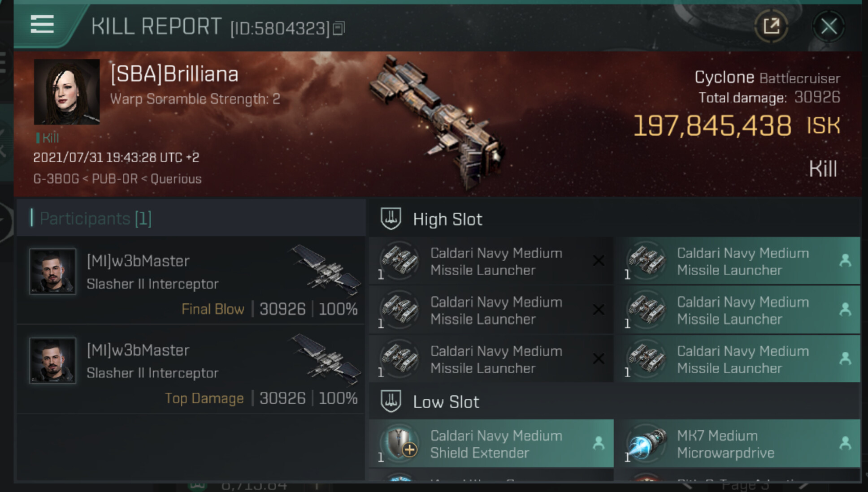This screenshot has width=868, height=492.
Task: Open the hamburger menu in the header
Action: click(x=42, y=25)
